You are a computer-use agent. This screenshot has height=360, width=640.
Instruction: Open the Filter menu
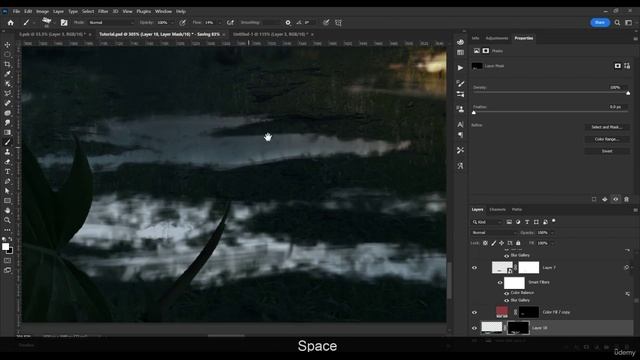click(x=103, y=11)
